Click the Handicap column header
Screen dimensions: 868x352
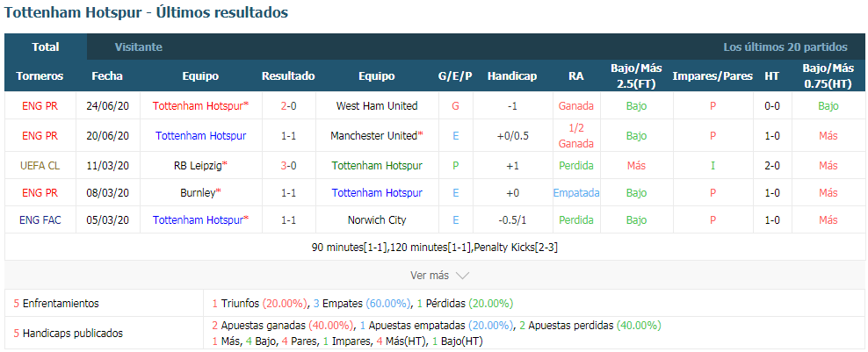point(512,75)
